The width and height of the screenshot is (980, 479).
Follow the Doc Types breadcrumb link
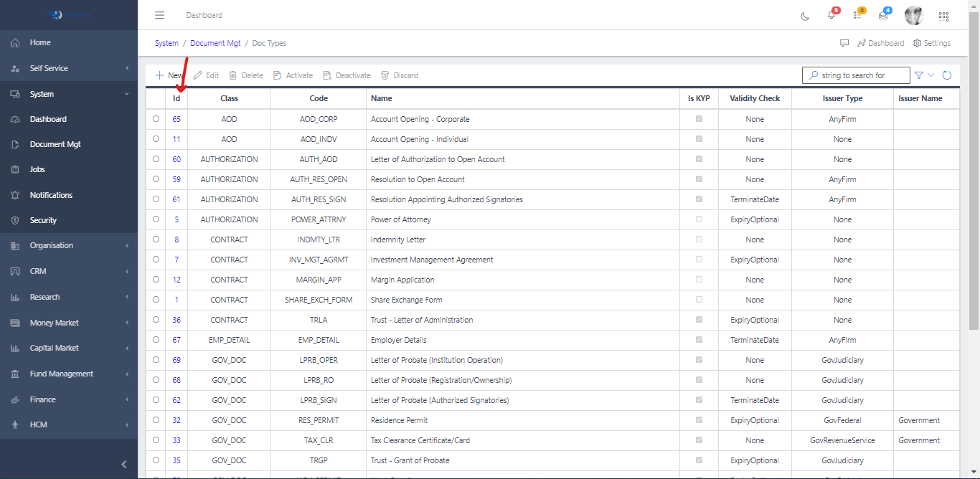[269, 43]
